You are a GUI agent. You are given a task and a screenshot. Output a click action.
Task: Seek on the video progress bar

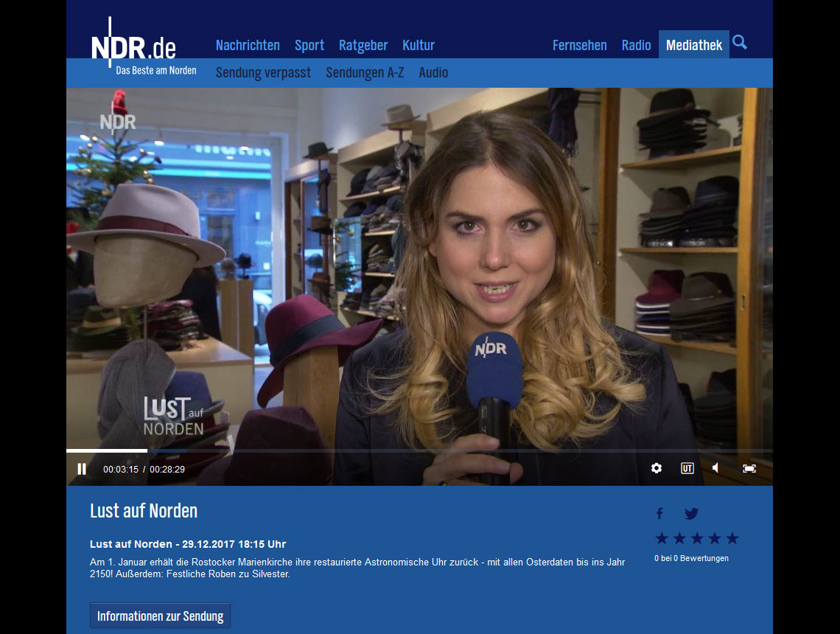coord(419,450)
